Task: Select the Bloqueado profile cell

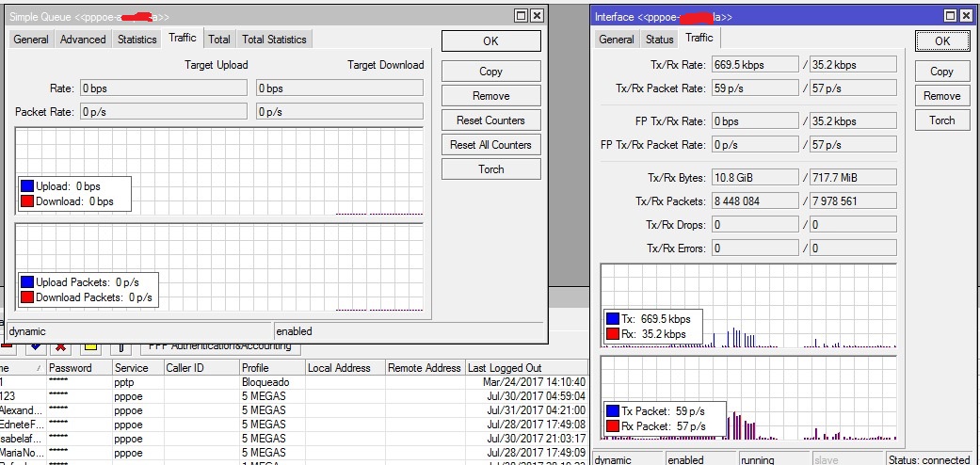Action: 273,382
